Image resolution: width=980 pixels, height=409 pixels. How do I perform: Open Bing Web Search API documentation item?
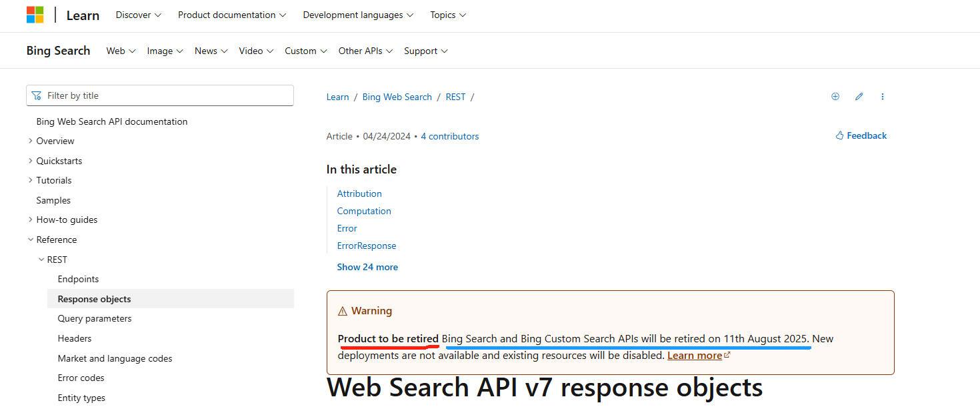pyautogui.click(x=112, y=121)
